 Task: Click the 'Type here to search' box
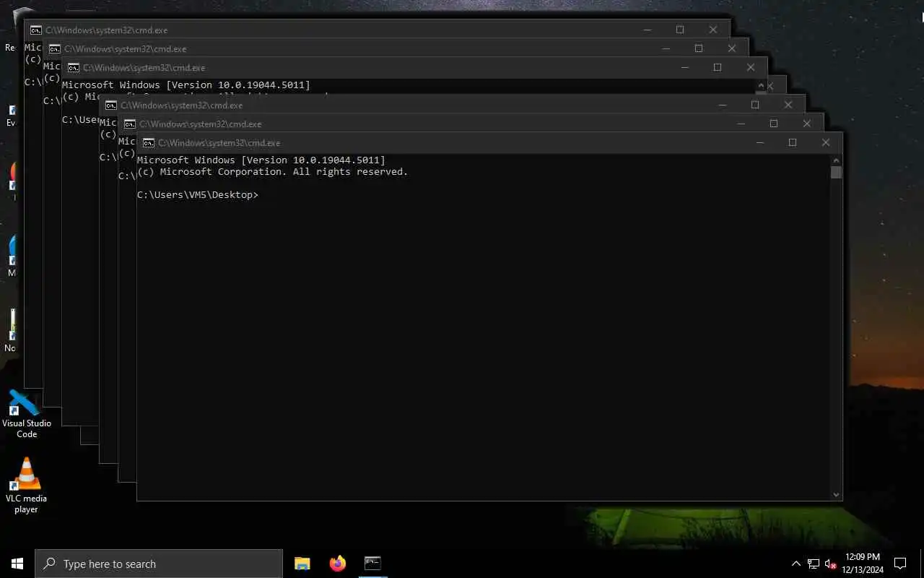[159, 564]
